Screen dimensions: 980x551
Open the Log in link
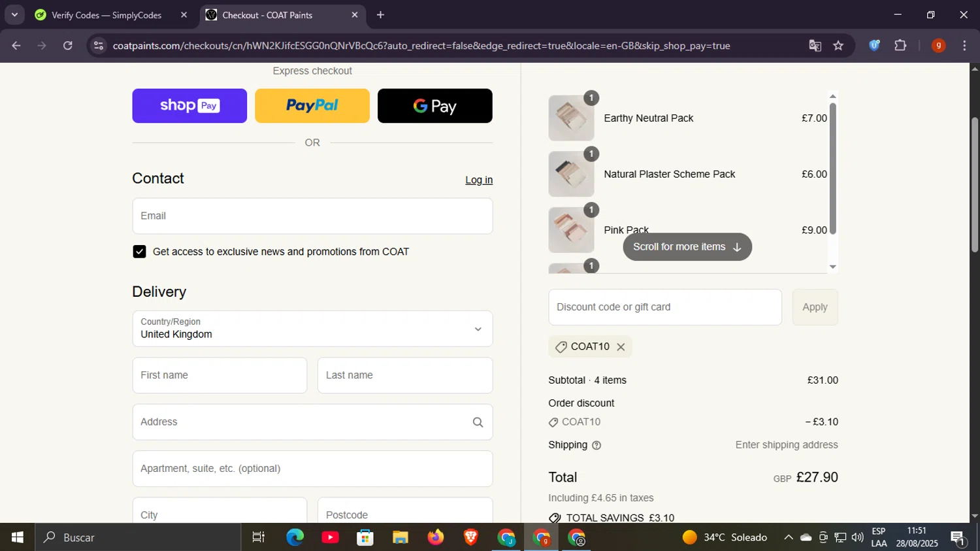[x=479, y=180]
